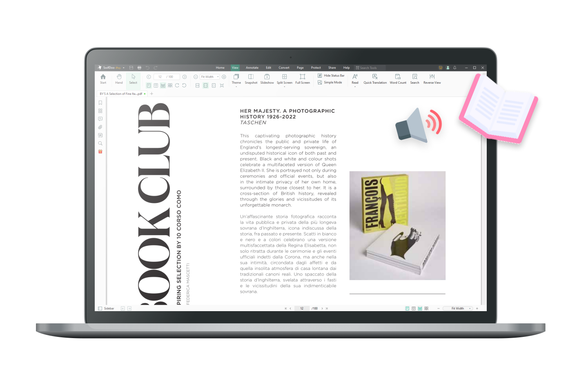The image size is (588, 392).
Task: Enable Reverse View
Action: pyautogui.click(x=432, y=79)
